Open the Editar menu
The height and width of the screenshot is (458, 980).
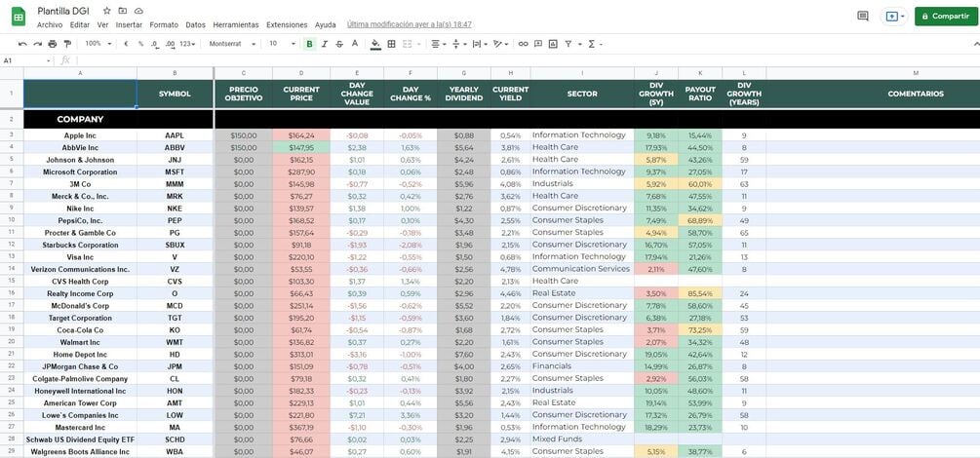click(x=79, y=25)
